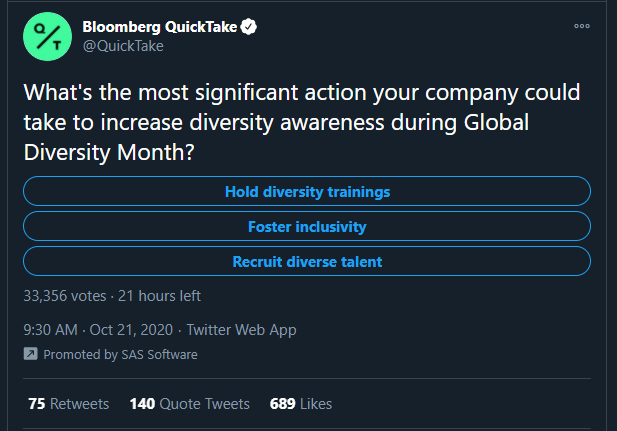The height and width of the screenshot is (431, 617).
Task: Click the 9:30 AM Oct 21, 2020 timestamp
Action: (x=98, y=330)
